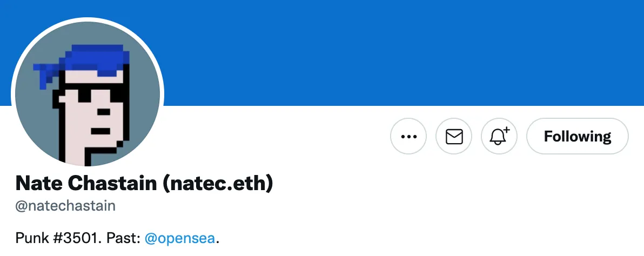Viewport: 644px width, 256px height.
Task: Click the envelope message icon
Action: click(x=454, y=137)
